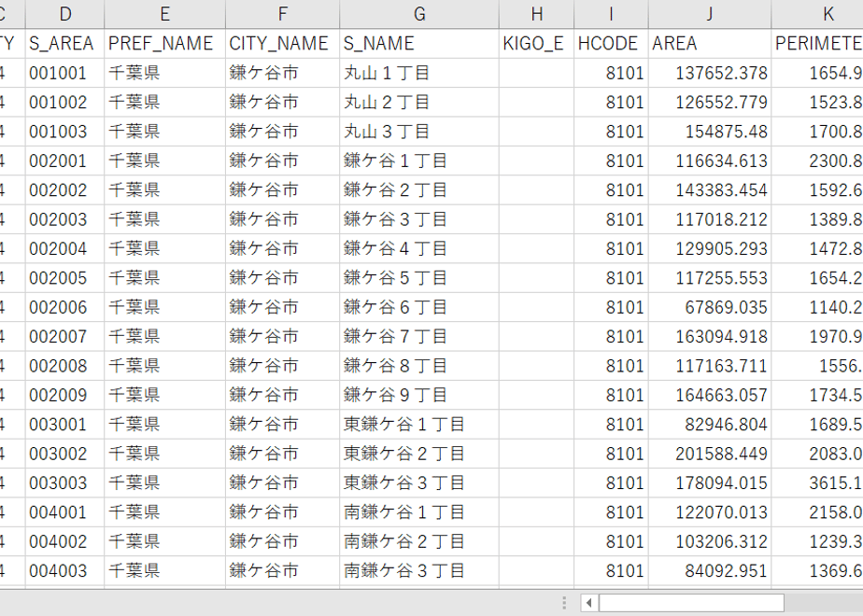The width and height of the screenshot is (863, 616).
Task: Select column D header
Action: tap(65, 14)
